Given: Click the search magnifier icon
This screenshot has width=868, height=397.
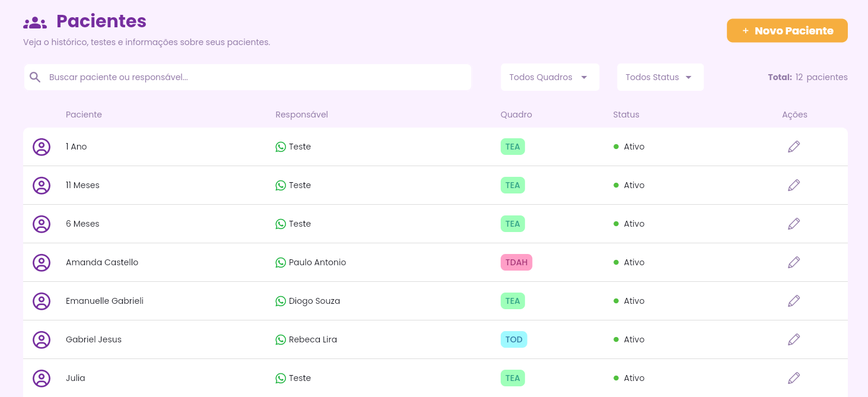Looking at the screenshot, I should coord(35,77).
